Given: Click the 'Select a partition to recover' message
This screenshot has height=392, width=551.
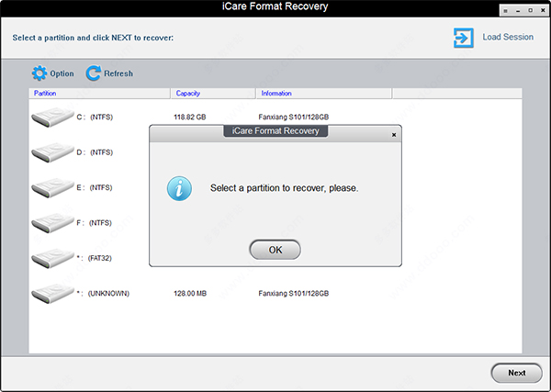Looking at the screenshot, I should [285, 188].
